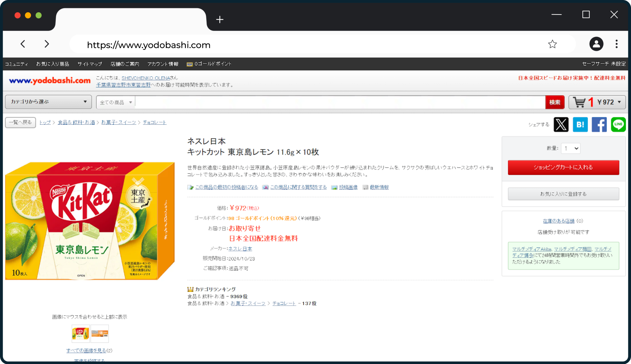Go back in browser
The height and width of the screenshot is (364, 631).
(23, 44)
